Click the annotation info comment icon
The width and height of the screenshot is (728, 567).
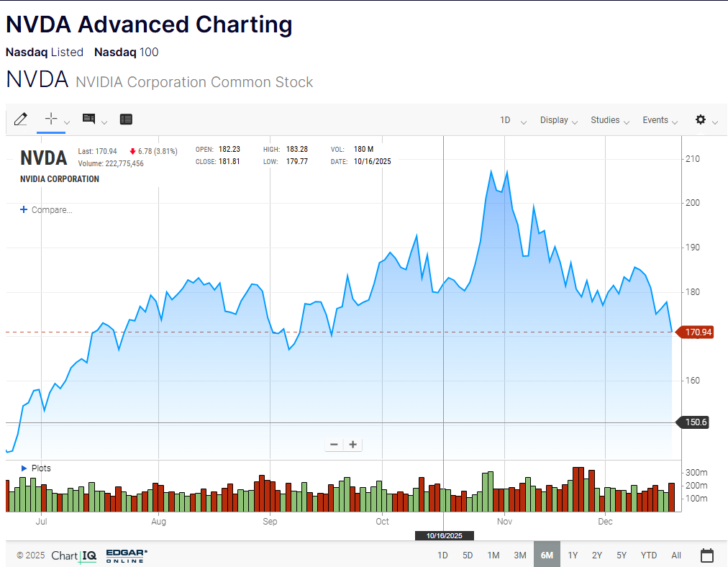(89, 119)
